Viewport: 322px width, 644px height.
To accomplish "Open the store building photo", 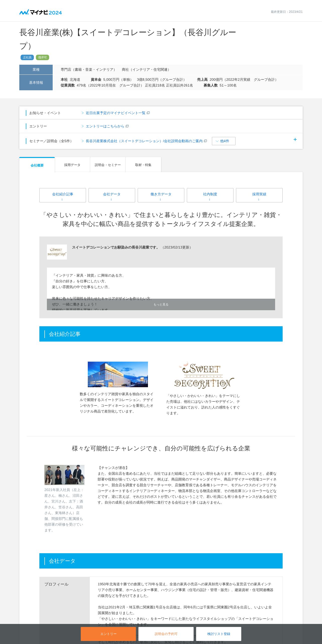I will point(118,374).
